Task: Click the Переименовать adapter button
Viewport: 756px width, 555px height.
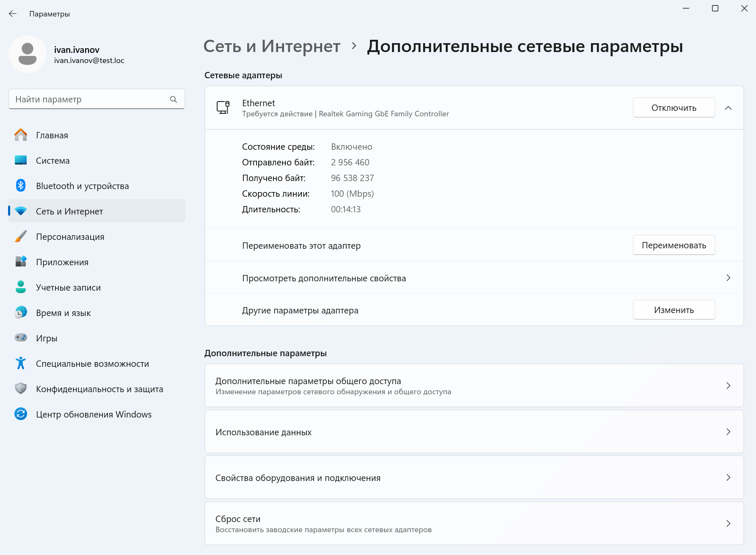Action: pos(673,245)
